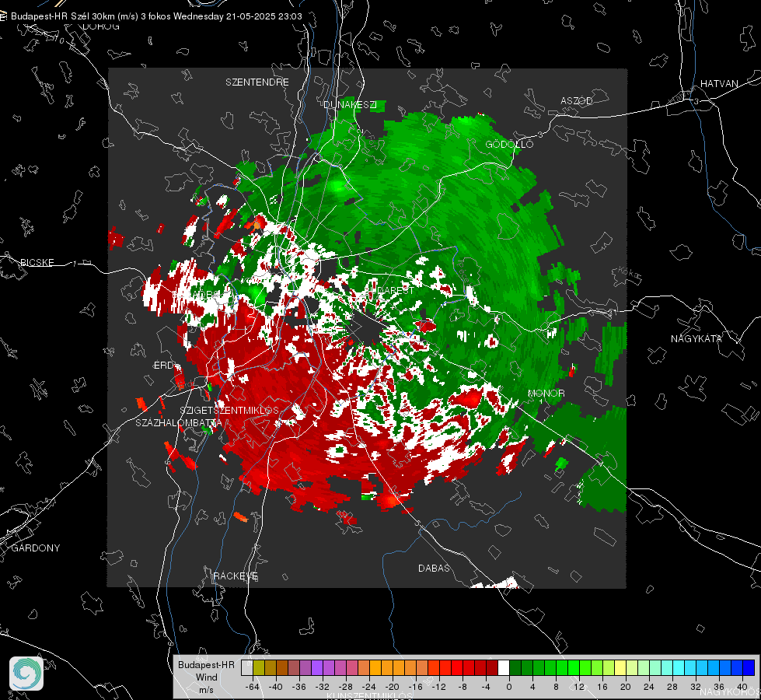Select the orange legend swatch above -24
Screen dimensions: 761x700
pos(375,667)
